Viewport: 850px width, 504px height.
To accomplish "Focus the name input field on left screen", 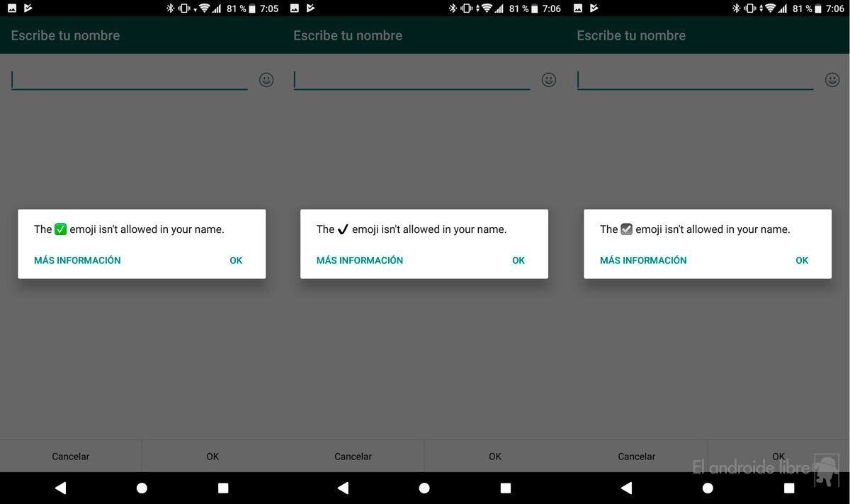I will [129, 79].
